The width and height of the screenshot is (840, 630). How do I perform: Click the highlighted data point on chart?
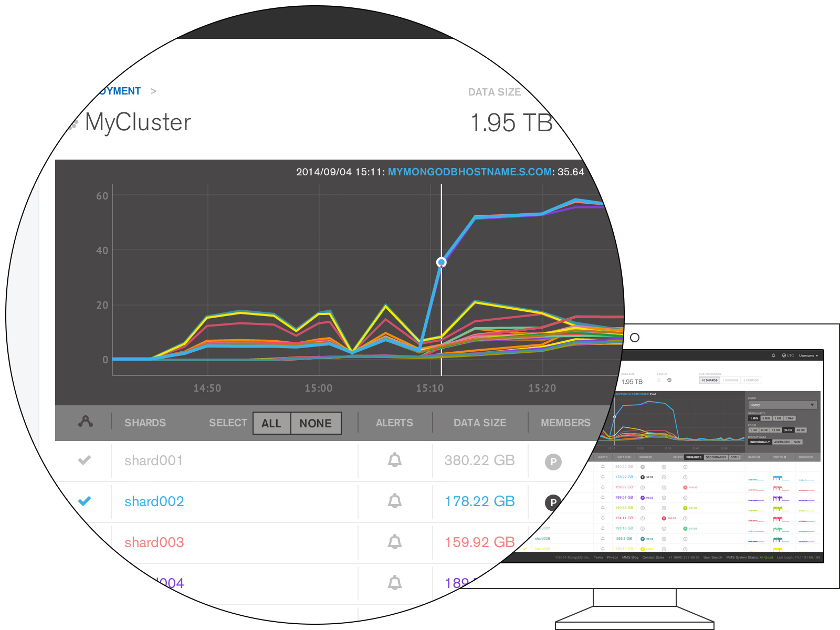pos(442,262)
